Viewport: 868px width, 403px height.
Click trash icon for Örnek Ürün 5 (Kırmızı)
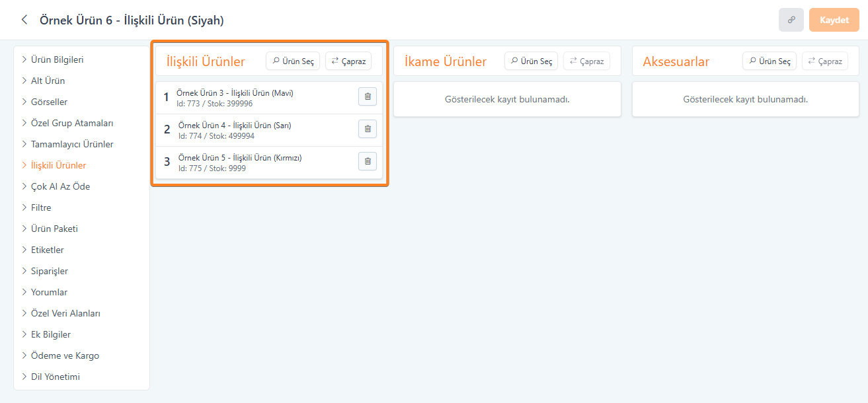click(368, 161)
